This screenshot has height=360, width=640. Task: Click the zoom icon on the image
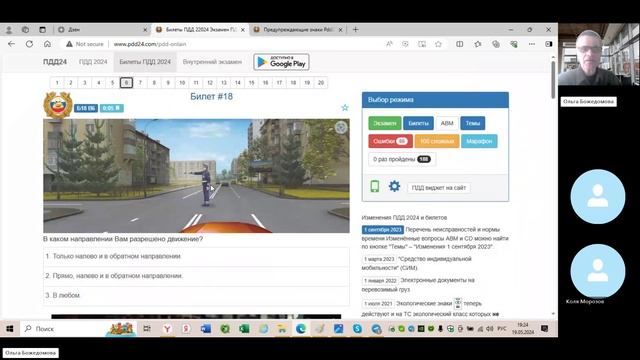click(x=341, y=128)
